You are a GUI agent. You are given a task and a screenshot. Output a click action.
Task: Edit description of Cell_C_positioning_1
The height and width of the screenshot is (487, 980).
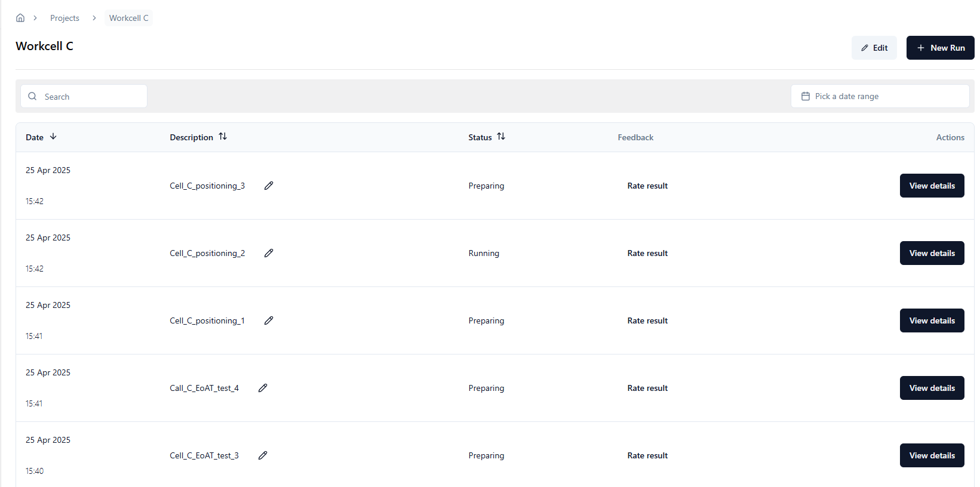pyautogui.click(x=269, y=320)
